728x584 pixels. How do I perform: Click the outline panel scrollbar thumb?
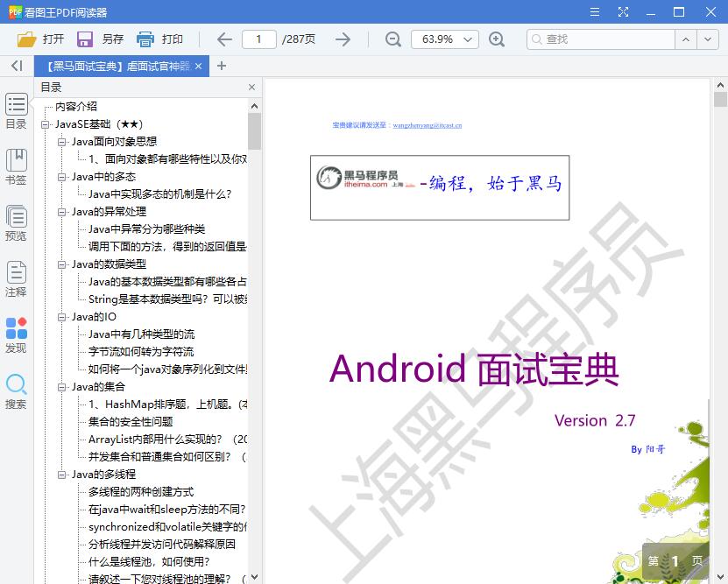click(x=254, y=131)
